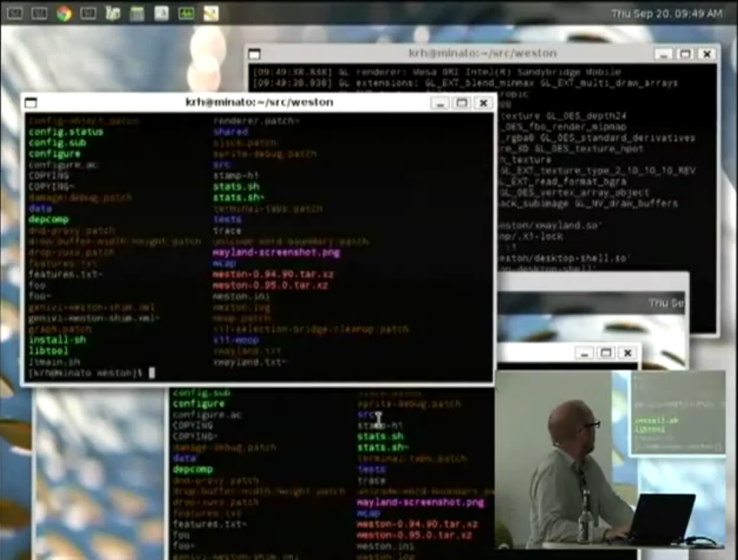Close the back terminal showing GL renderer output
This screenshot has height=560, width=738.
(x=707, y=54)
